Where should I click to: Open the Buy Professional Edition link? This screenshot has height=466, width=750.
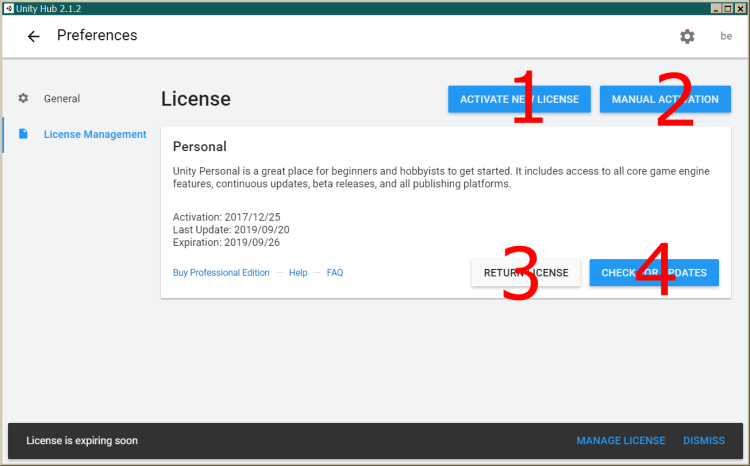point(221,273)
